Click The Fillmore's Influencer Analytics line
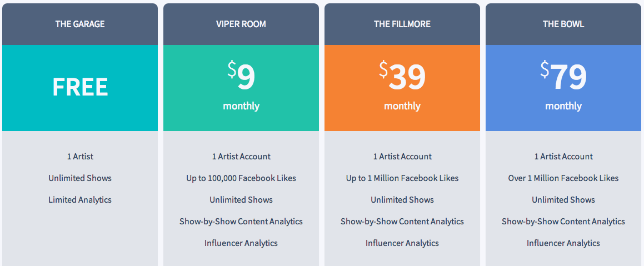Image resolution: width=644 pixels, height=266 pixels. (x=402, y=243)
